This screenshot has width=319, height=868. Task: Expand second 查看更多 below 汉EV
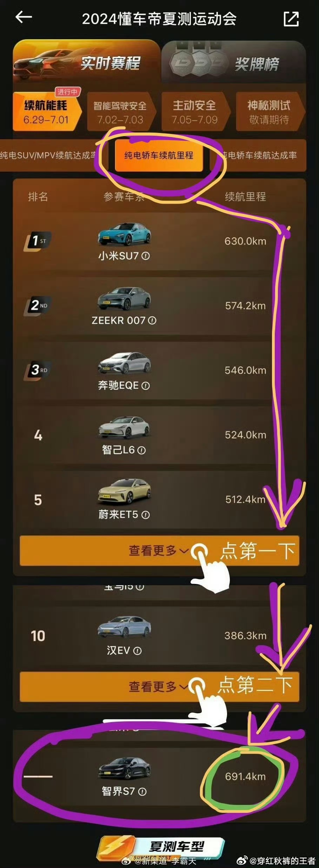click(x=159, y=687)
